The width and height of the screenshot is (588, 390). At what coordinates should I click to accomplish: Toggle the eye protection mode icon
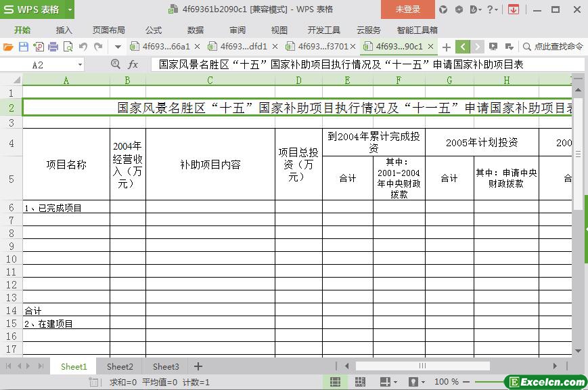point(413,382)
